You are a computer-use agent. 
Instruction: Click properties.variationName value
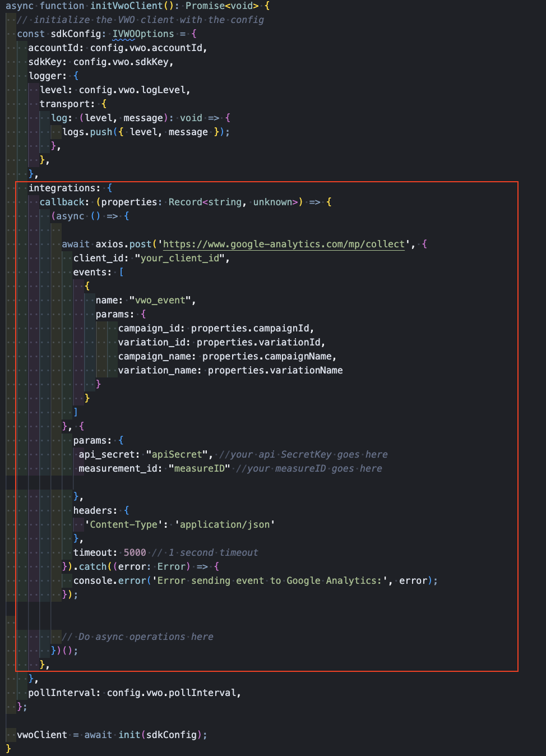pos(275,370)
